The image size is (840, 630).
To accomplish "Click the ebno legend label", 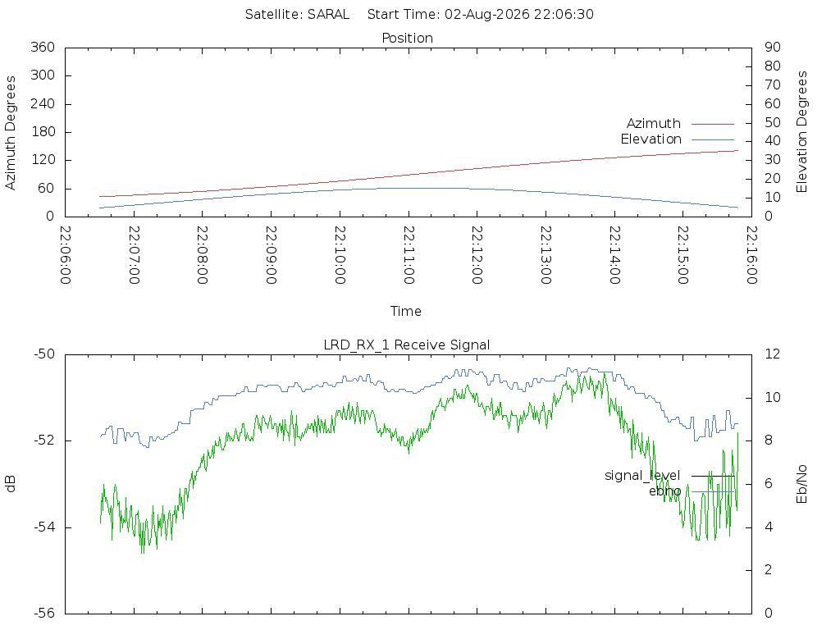I will tap(664, 491).
